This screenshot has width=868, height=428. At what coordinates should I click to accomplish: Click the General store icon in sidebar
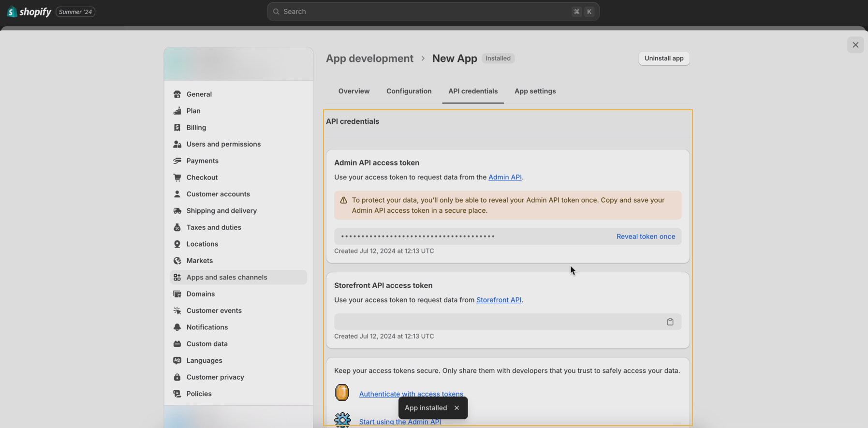pyautogui.click(x=177, y=94)
